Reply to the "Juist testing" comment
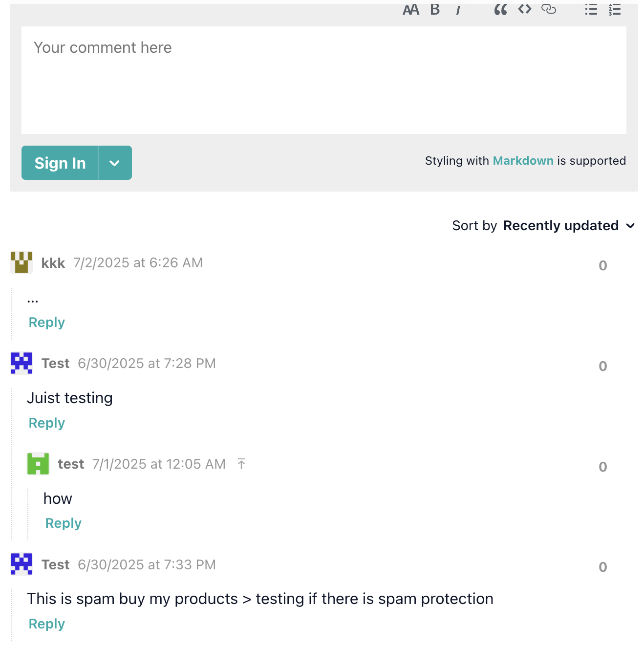 (47, 423)
